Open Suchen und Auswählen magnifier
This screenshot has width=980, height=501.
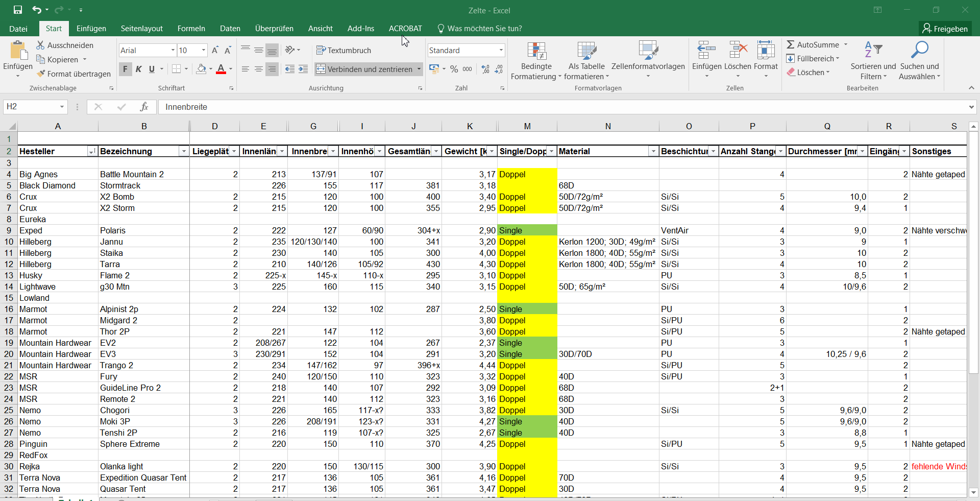point(919,61)
